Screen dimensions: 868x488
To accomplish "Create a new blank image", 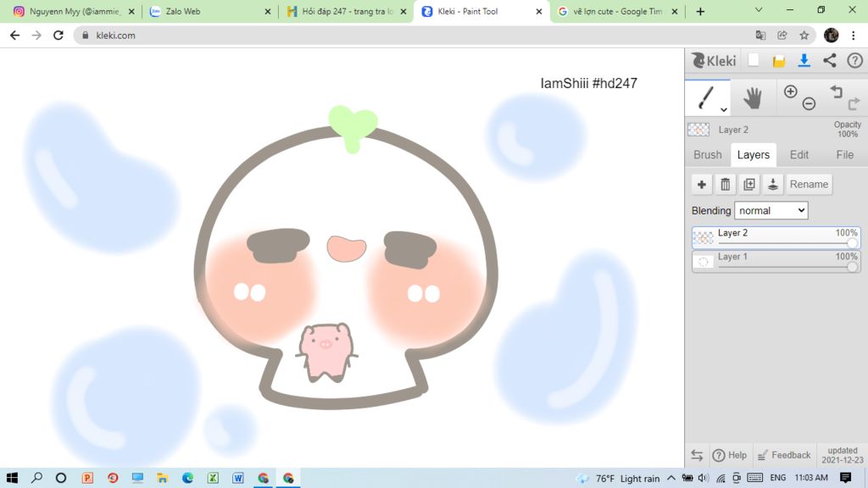I will coord(754,60).
